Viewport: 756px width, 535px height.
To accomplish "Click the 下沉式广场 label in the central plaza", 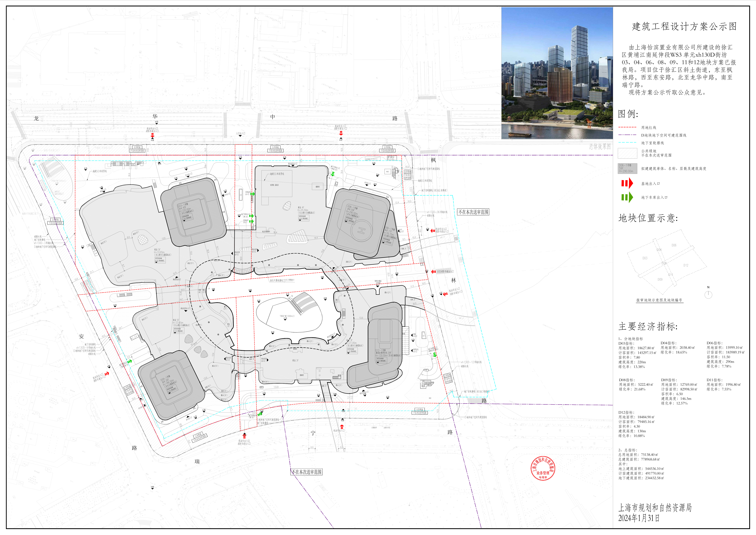I will (x=287, y=316).
